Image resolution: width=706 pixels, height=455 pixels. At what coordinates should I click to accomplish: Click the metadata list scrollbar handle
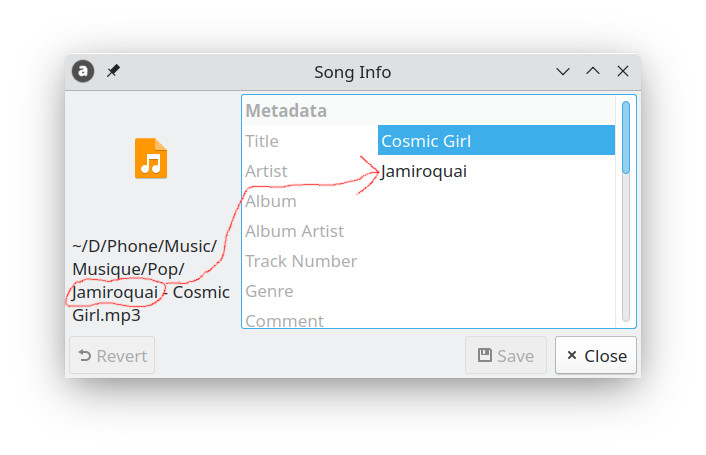626,137
